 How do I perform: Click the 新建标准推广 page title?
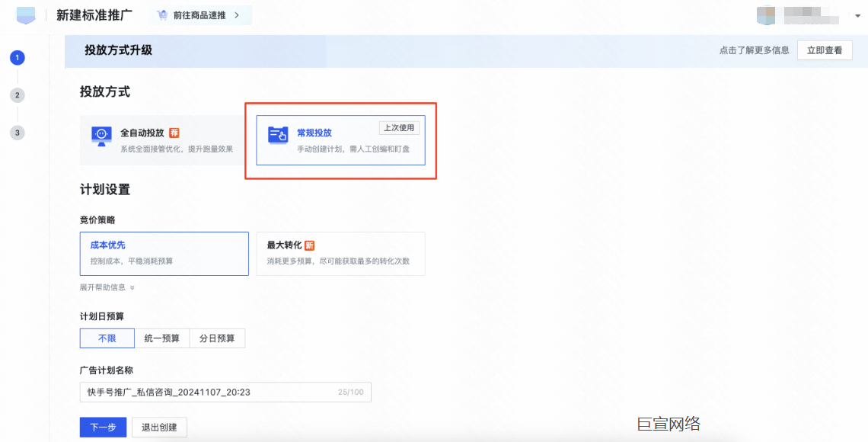pos(94,15)
